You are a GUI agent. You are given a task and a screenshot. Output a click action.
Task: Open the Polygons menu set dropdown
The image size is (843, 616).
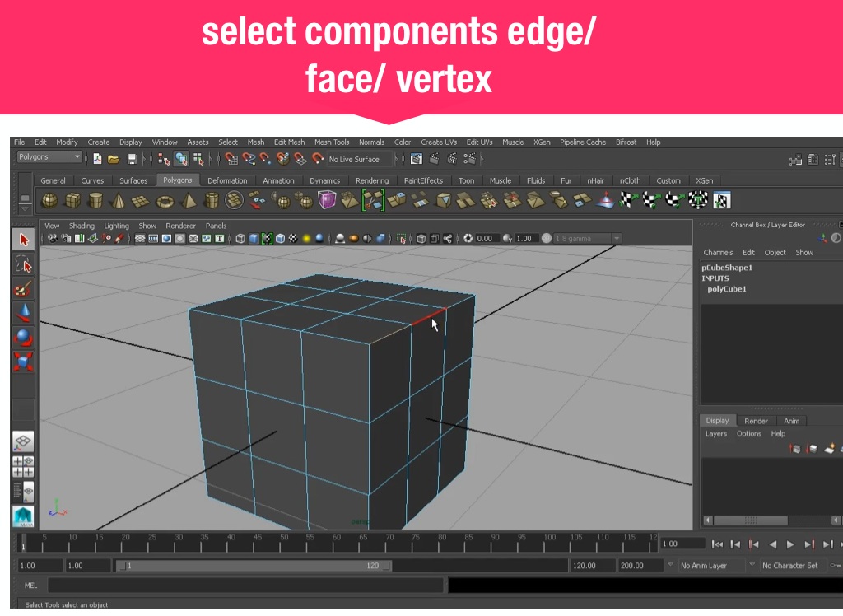coord(50,157)
